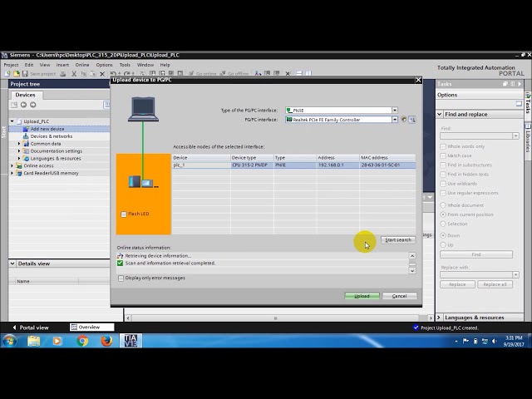Switch to the Devices tab
Viewport: 532px width, 399px height.
(26, 95)
